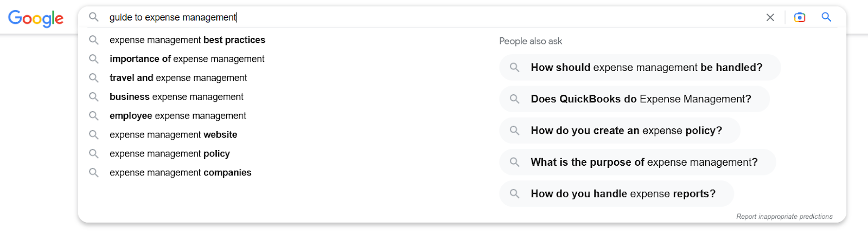
Task: Pick 'expense management website' suggestion
Action: click(173, 135)
